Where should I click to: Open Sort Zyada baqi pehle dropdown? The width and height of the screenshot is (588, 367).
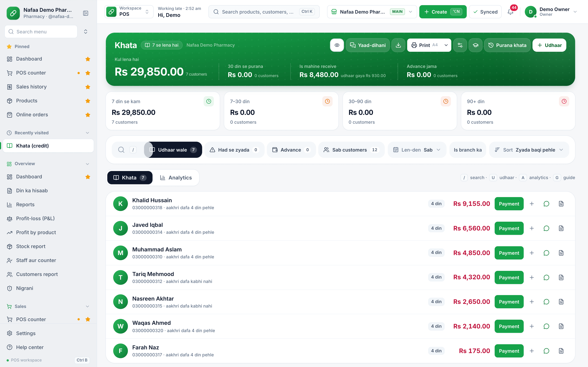(529, 150)
